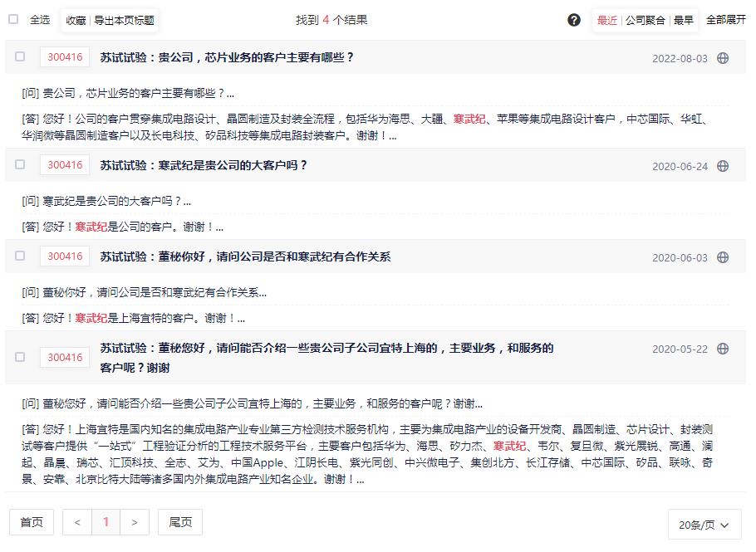This screenshot has width=756, height=552.
Task: Go to next page arrow
Action: coord(135,522)
